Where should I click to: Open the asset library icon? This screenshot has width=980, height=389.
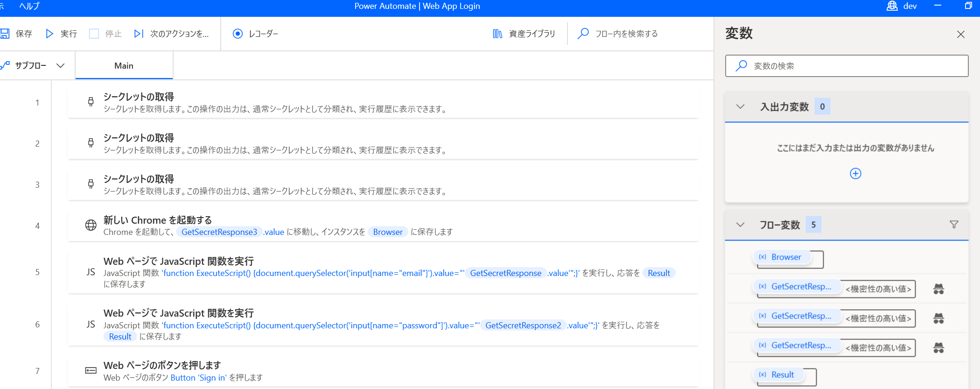[497, 34]
